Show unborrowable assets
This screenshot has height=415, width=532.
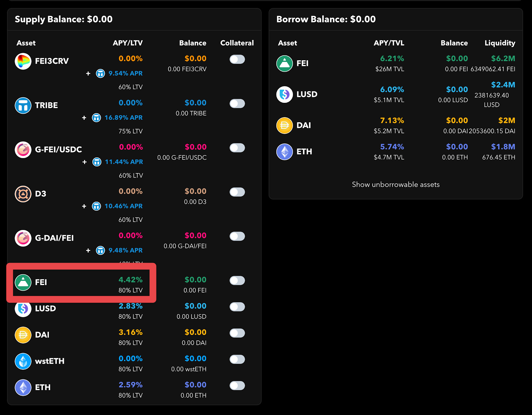395,184
